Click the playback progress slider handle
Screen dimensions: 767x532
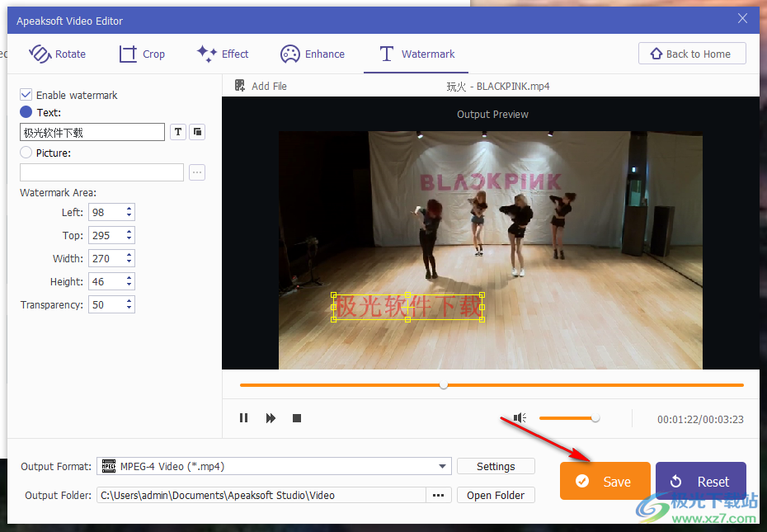pos(444,385)
